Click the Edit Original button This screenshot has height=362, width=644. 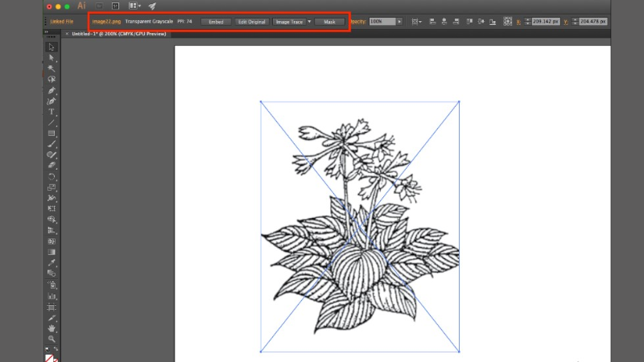click(x=251, y=22)
